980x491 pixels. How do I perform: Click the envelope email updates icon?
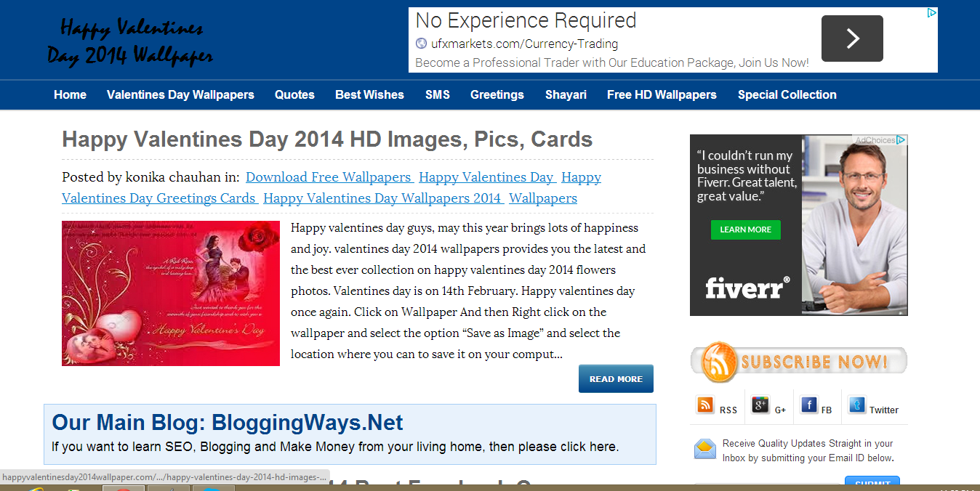coord(704,449)
